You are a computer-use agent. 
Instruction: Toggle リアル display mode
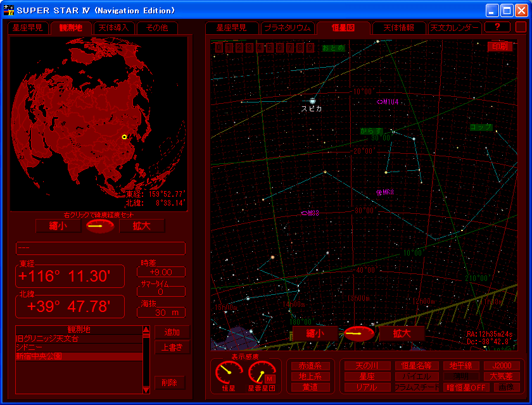[367, 387]
